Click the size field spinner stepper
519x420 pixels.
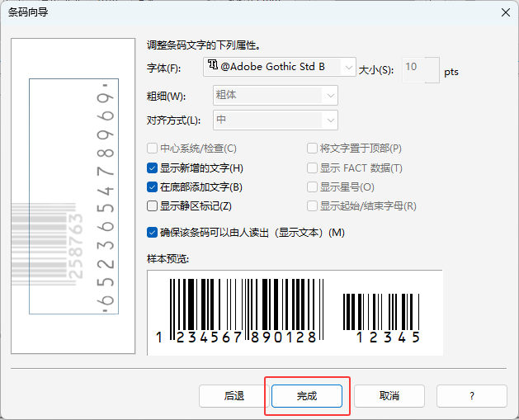pos(432,70)
